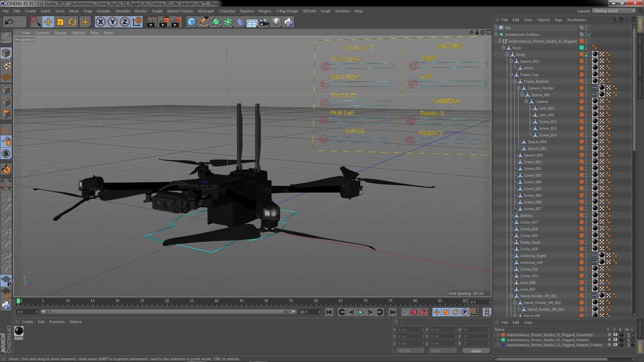Open Edit Render Settings icon
This screenshot has width=644, height=362.
[x=176, y=22]
